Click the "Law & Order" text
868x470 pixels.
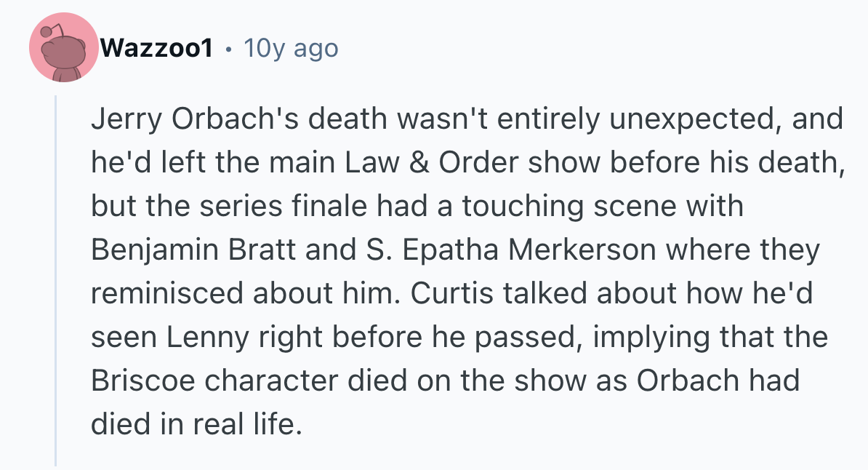(435, 163)
